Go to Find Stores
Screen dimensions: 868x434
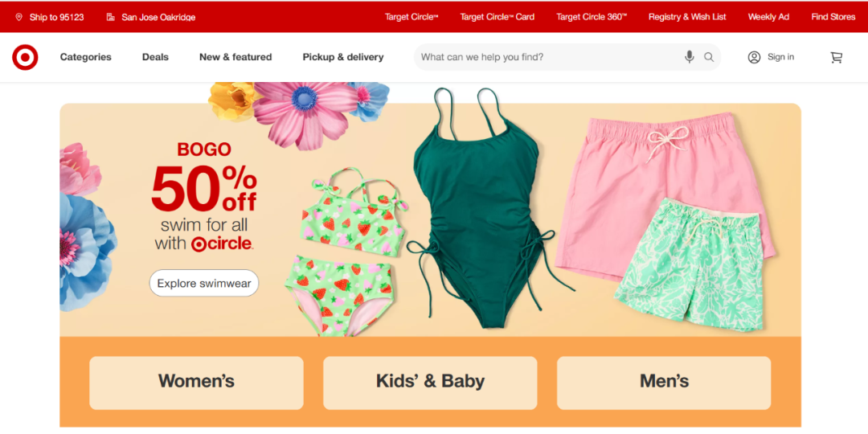click(833, 17)
